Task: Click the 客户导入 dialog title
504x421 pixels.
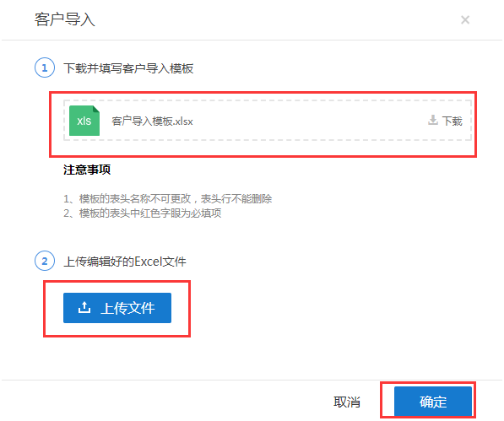Action: [x=65, y=19]
